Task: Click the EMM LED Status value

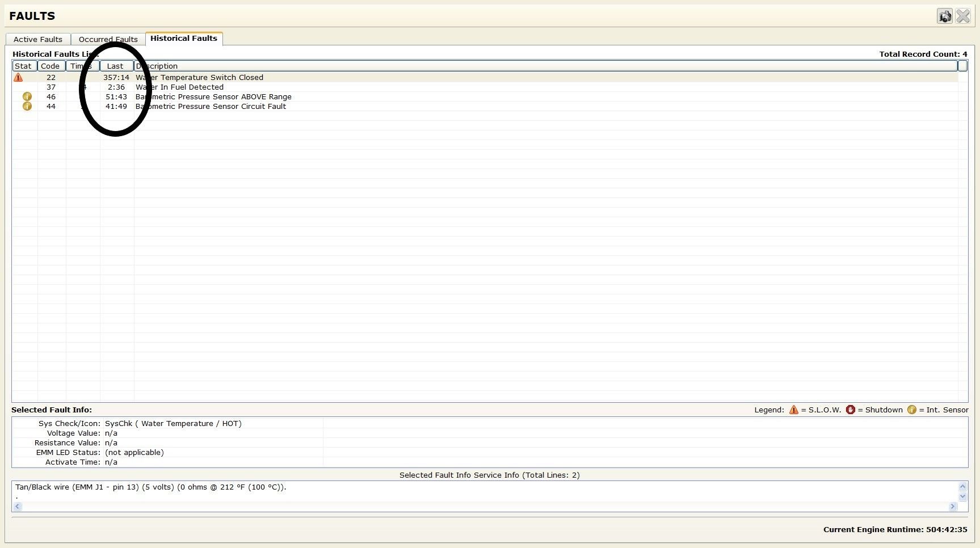Action: [x=134, y=452]
